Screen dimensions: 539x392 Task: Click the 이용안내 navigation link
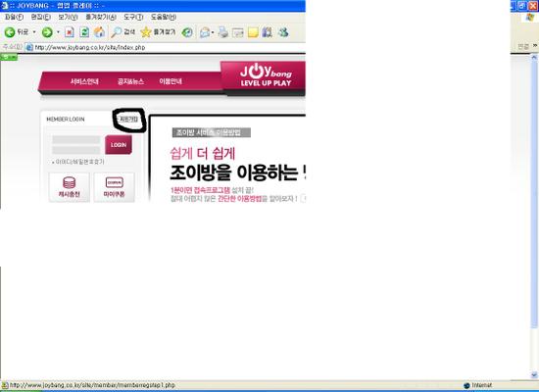point(171,81)
